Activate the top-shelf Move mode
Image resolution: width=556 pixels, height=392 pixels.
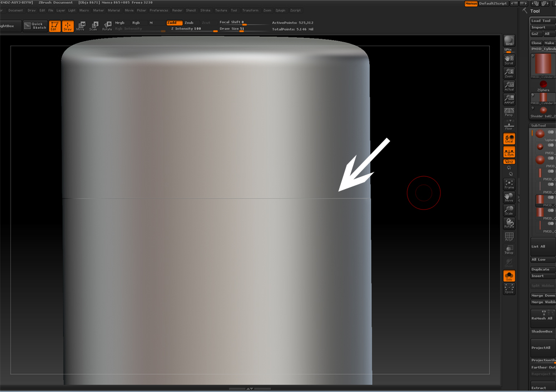coord(81,26)
